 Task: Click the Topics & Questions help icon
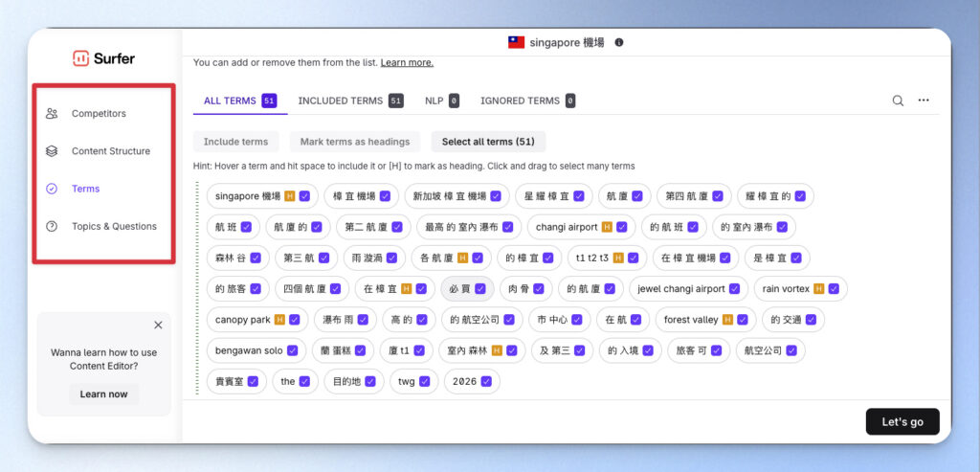click(52, 226)
